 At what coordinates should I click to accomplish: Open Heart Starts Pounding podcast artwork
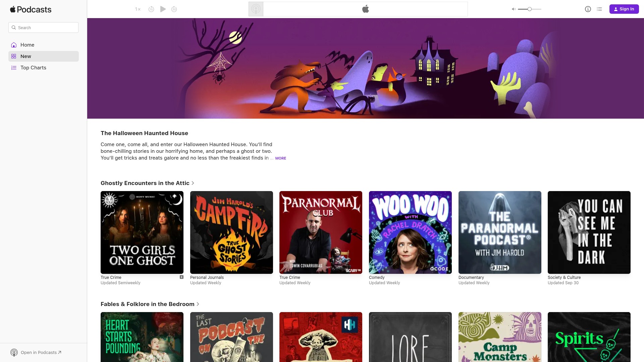(142, 337)
